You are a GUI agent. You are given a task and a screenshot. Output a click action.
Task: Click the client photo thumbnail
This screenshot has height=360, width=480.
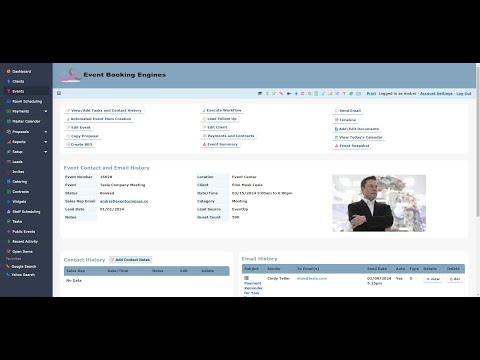coord(379,203)
